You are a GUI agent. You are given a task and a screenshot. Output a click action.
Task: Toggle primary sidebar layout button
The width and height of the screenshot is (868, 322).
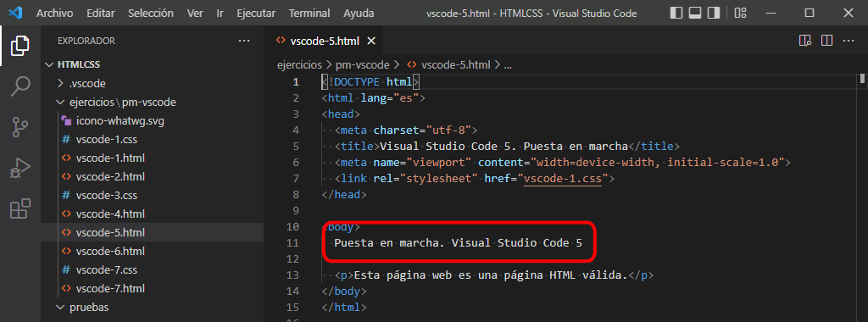676,13
